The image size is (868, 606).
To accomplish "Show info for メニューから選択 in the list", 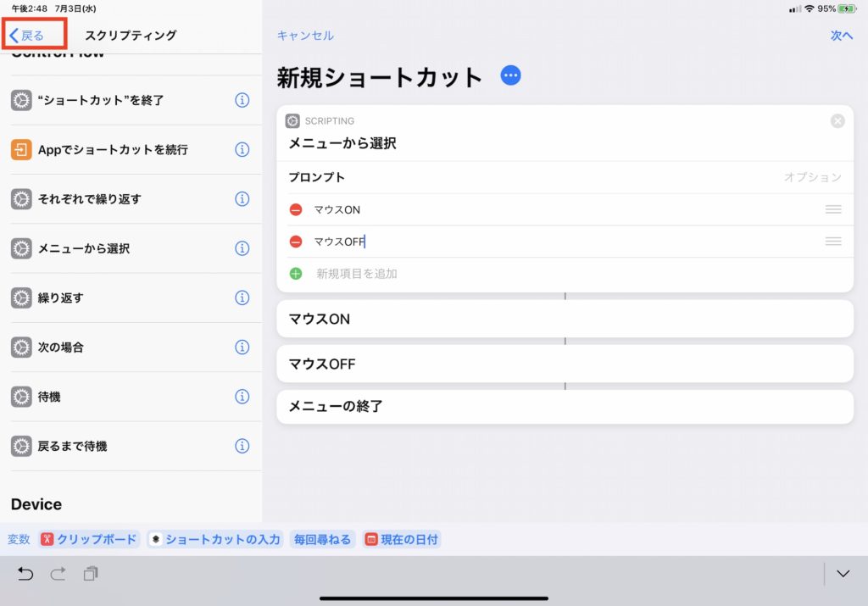I will 242,248.
